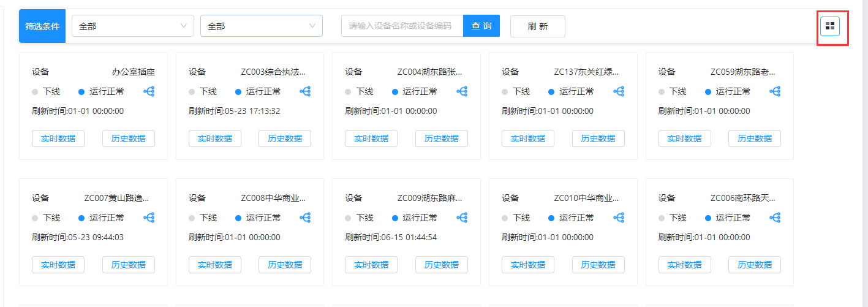View 实时数据 for ZC004湖东路张
868x307 pixels.
pyautogui.click(x=371, y=138)
